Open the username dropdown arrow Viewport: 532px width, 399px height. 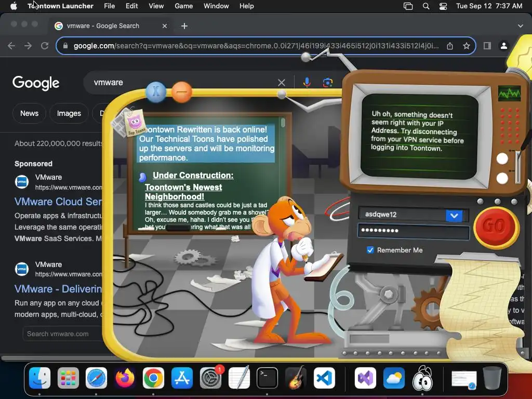coord(454,215)
